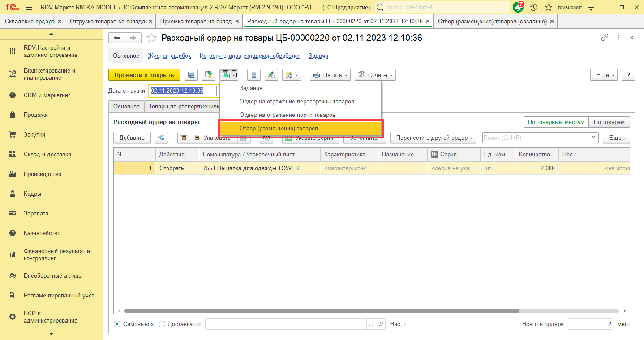Select the Самовывоз radio button

pyautogui.click(x=117, y=324)
